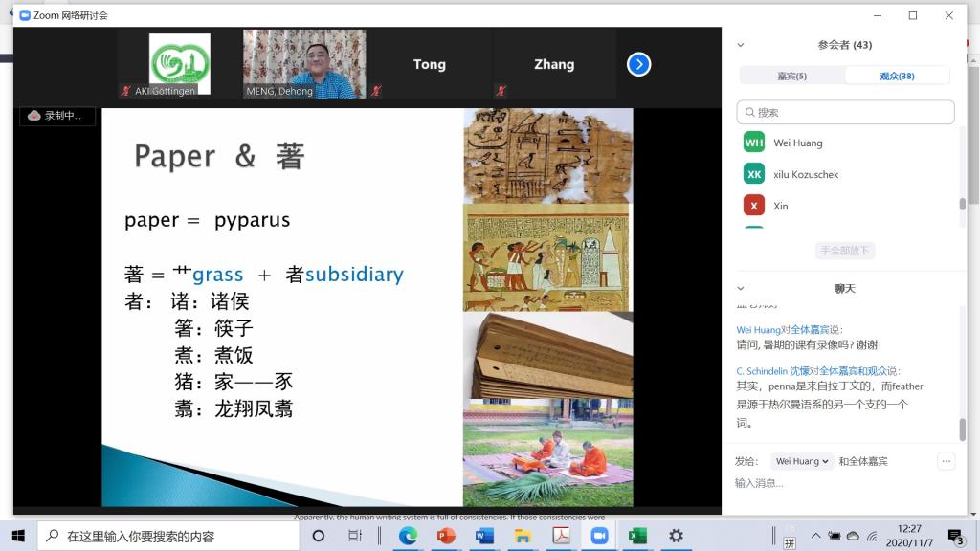Switch to the 嘉宾(5) panelists tab
The image size is (980, 551).
791,76
